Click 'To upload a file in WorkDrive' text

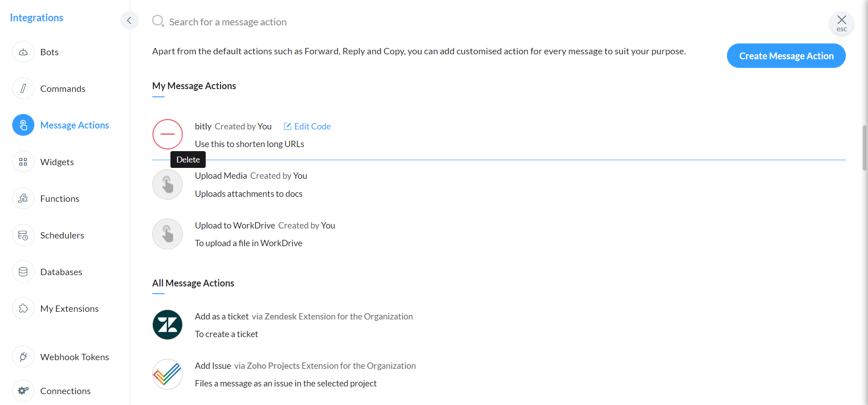[249, 243]
